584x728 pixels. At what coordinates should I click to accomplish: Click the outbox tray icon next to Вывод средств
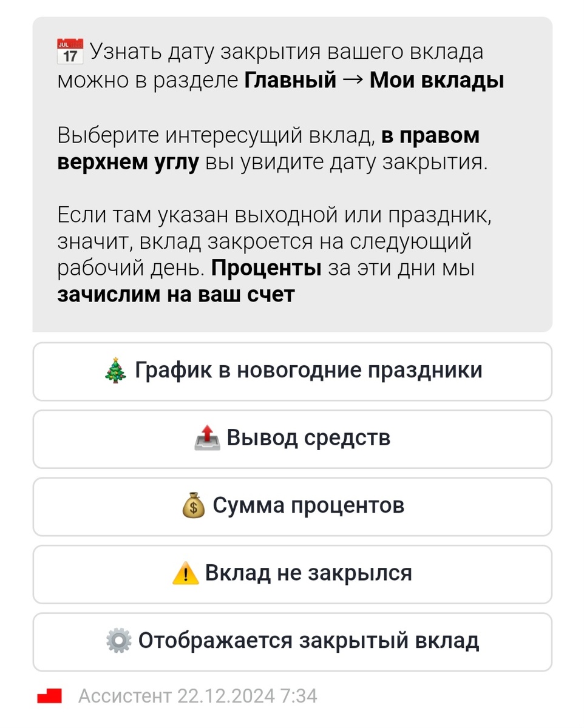(209, 438)
